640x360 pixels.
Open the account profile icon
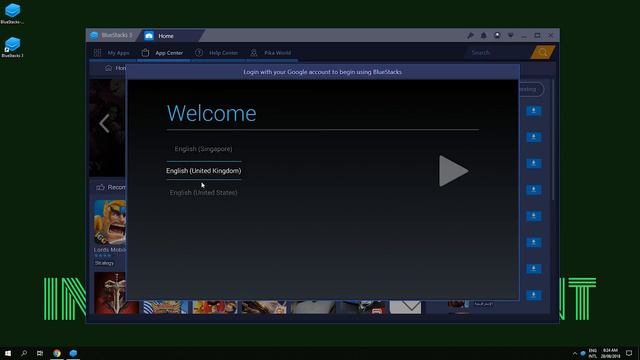point(497,36)
